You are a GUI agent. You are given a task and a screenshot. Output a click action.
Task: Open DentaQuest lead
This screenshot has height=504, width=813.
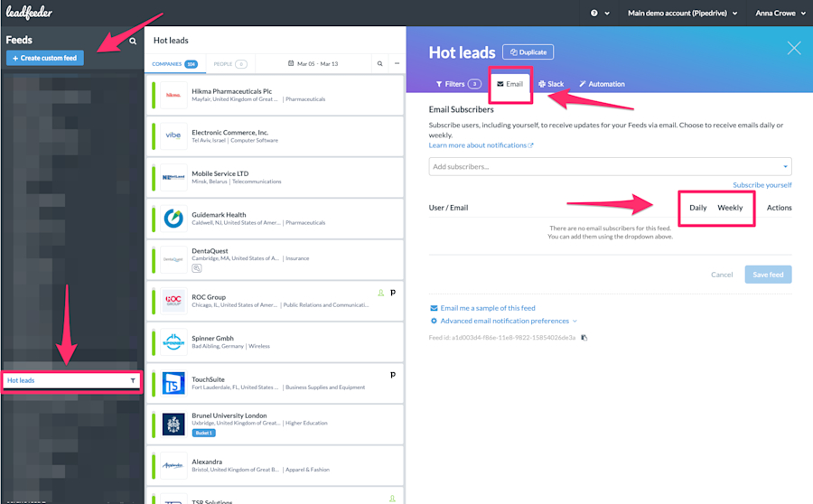coord(276,259)
